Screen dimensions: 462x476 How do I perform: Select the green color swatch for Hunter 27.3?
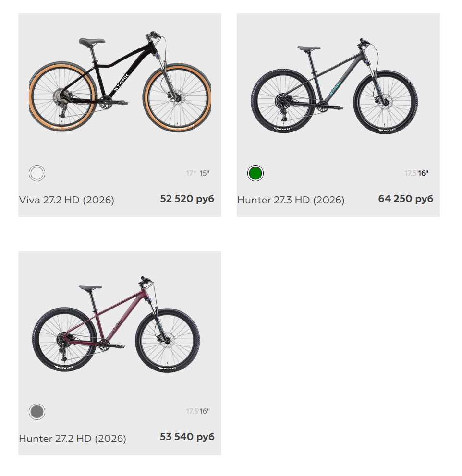click(255, 173)
